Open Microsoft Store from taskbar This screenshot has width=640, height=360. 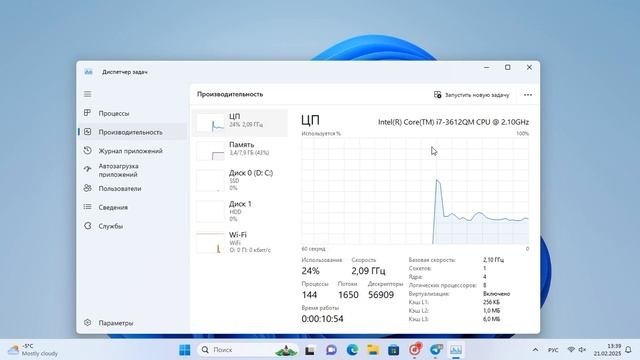[393, 350]
